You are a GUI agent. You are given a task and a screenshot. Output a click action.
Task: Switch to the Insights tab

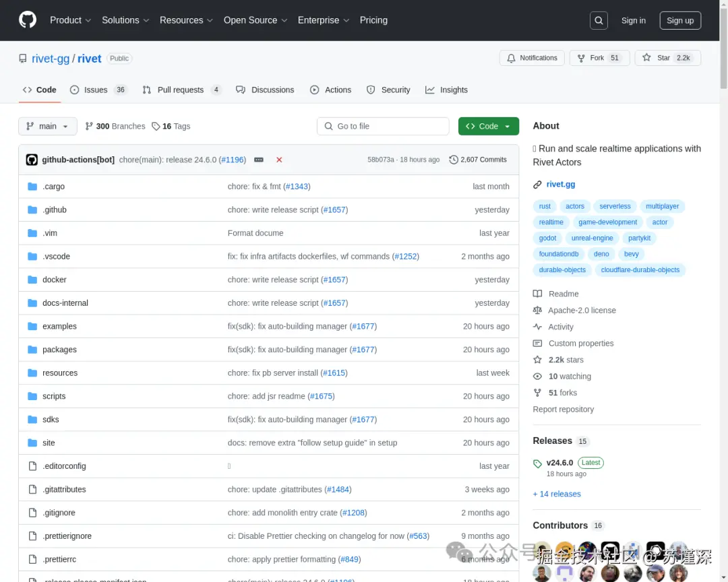coord(447,90)
